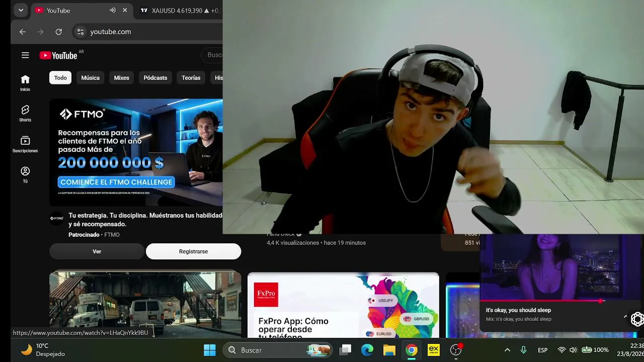Open Suscripciones from the sidebar

(x=25, y=144)
